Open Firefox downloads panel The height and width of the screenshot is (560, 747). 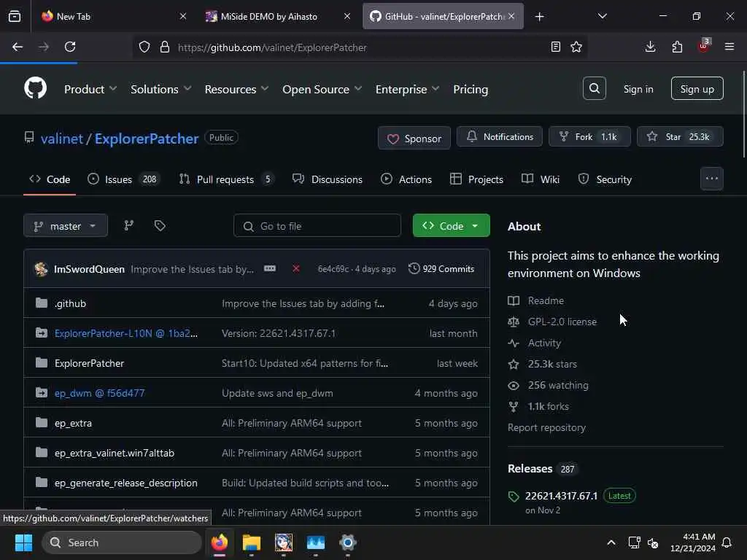[x=650, y=47]
